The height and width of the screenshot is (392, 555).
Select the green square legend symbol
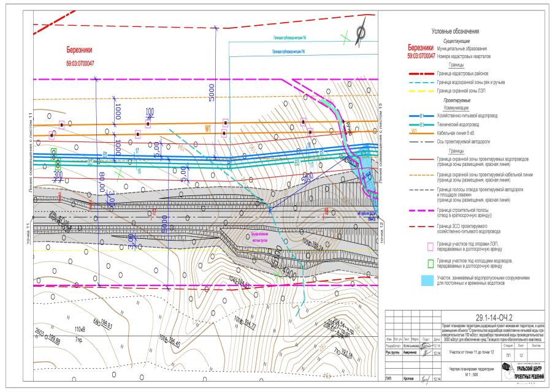tap(430, 264)
